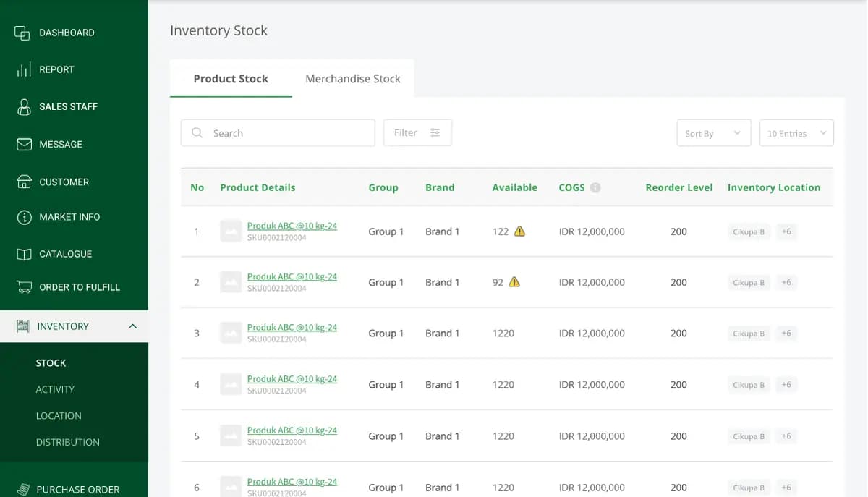Click the Catalogue book icon
This screenshot has height=497, width=868.
click(x=25, y=254)
